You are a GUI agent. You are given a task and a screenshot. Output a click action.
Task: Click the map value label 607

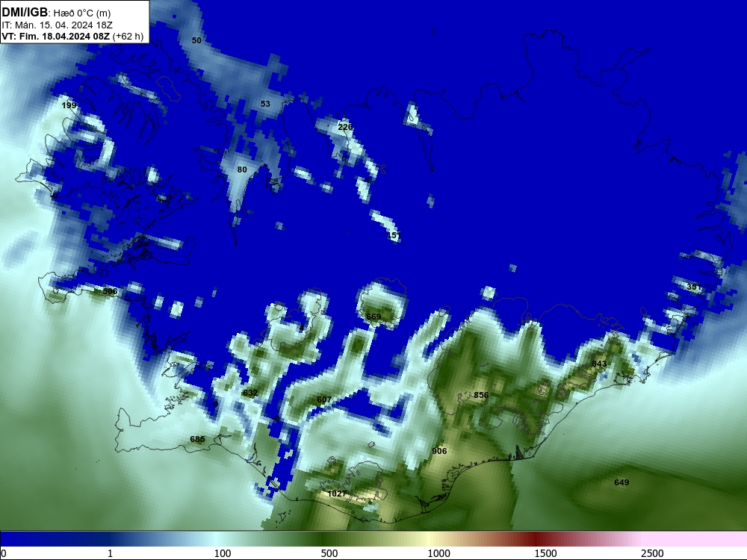coord(324,399)
